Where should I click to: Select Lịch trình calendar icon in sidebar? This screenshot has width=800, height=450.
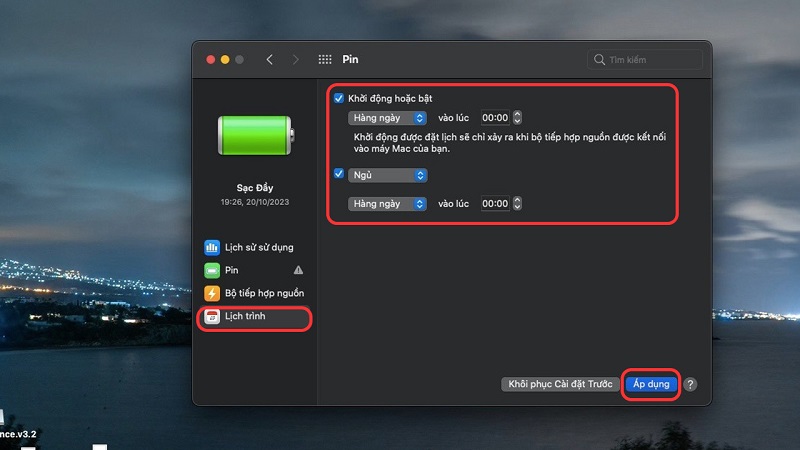(x=212, y=317)
